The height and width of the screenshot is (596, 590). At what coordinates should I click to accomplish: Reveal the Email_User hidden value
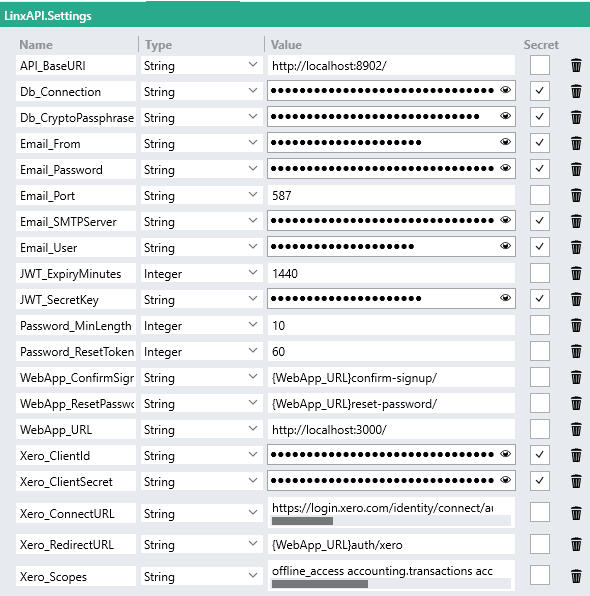[505, 246]
